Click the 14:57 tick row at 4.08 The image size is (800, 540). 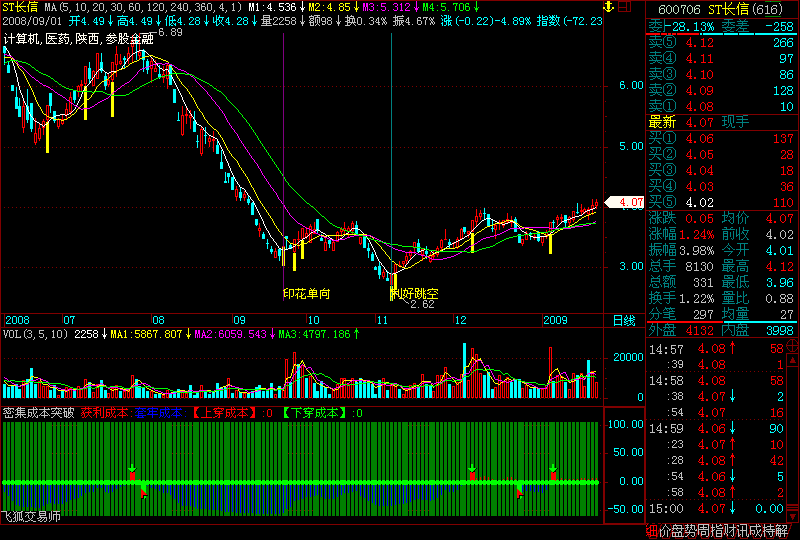[716, 349]
